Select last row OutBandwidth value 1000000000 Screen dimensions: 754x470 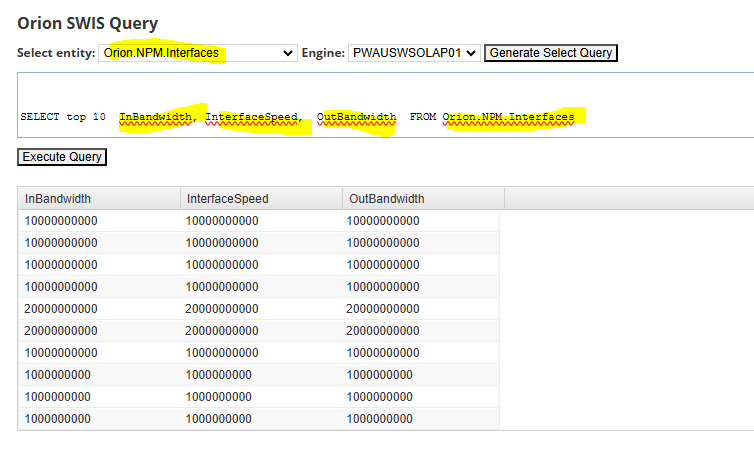(380, 419)
